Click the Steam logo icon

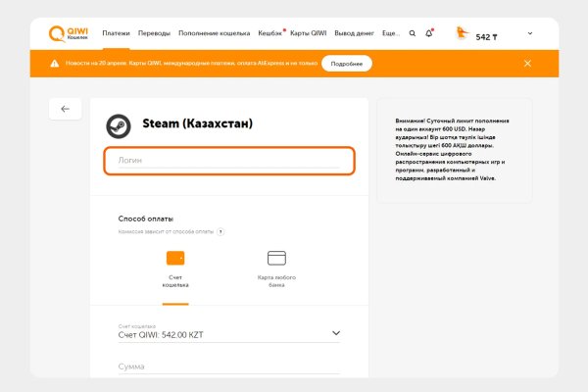(119, 124)
